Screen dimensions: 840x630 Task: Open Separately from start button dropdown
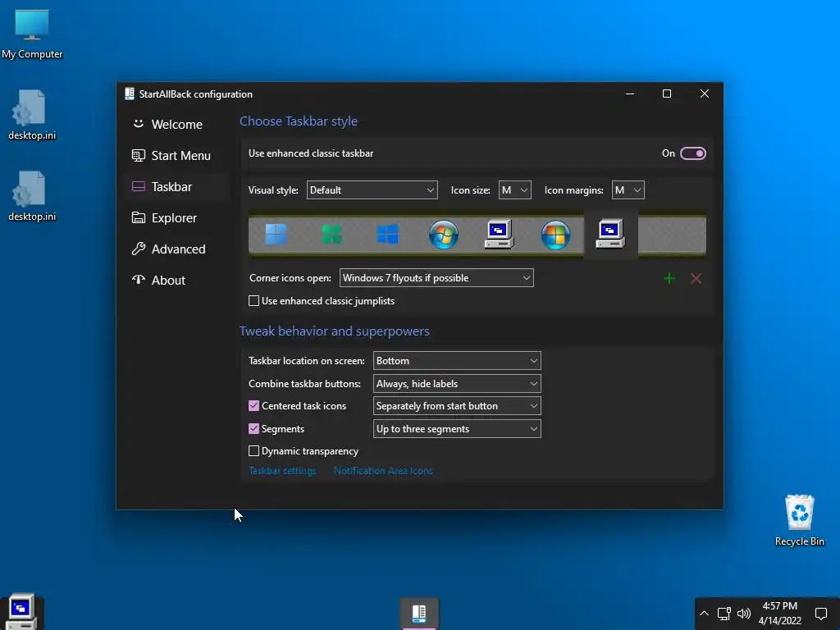[x=457, y=405]
